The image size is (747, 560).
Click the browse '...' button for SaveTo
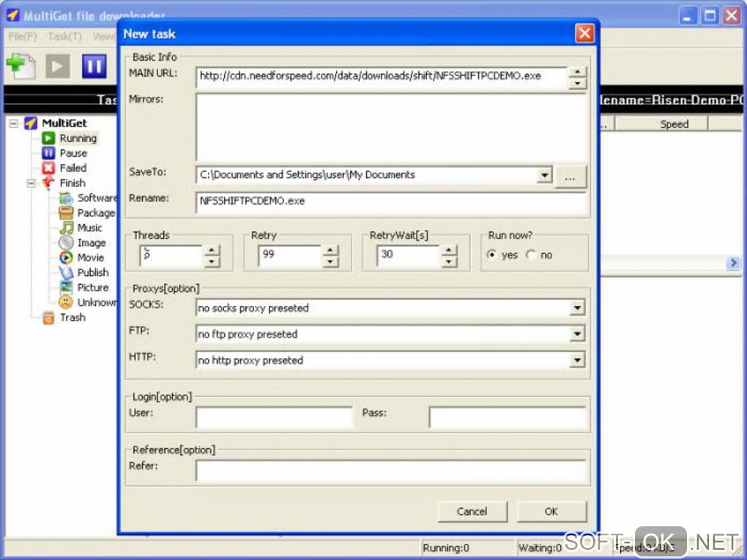tap(571, 177)
